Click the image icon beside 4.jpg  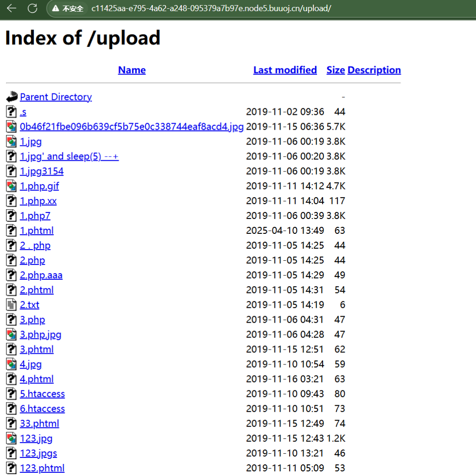click(x=12, y=364)
